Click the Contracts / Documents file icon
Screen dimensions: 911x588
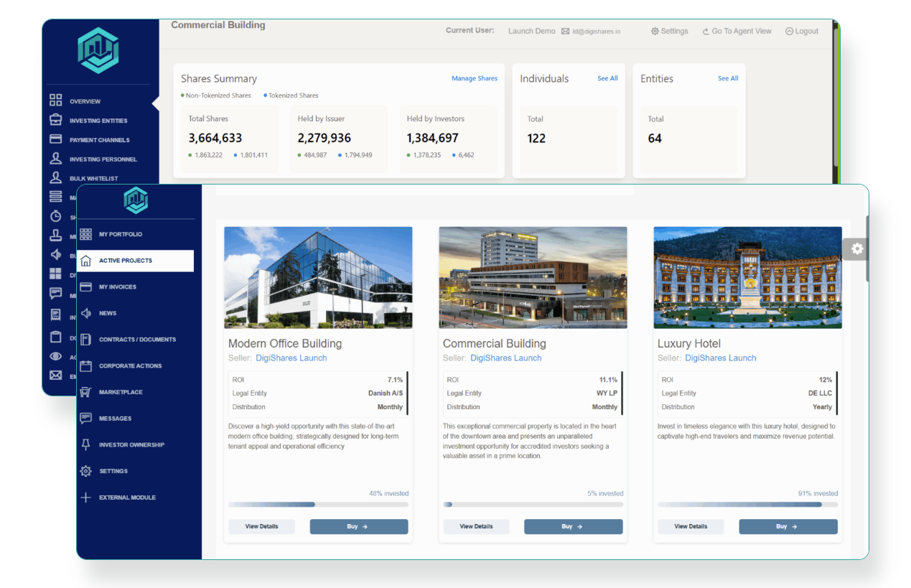click(x=86, y=340)
